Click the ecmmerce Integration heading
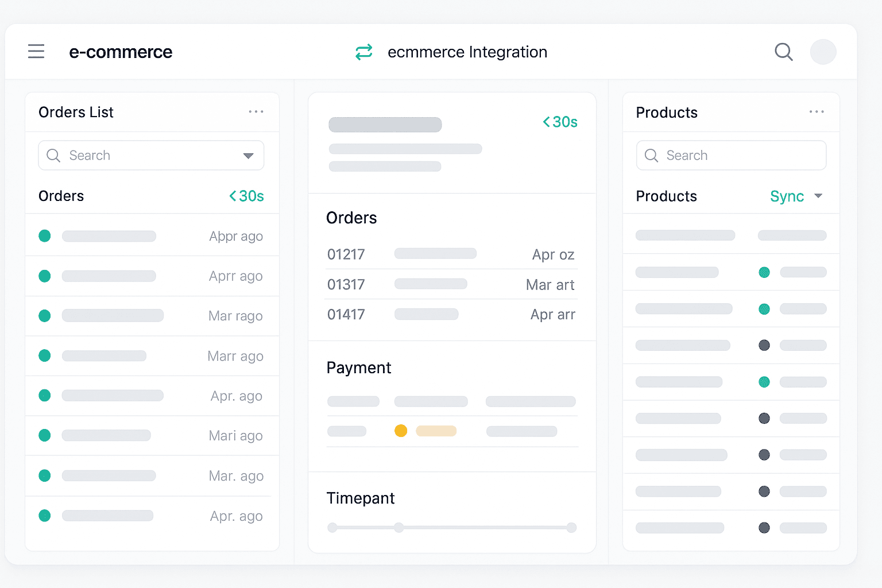 click(x=467, y=52)
